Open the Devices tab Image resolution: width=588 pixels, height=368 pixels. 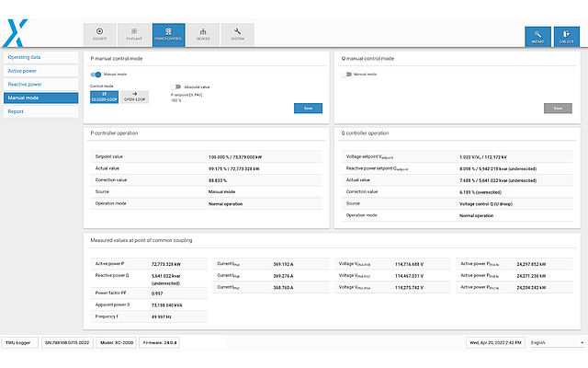click(203, 35)
